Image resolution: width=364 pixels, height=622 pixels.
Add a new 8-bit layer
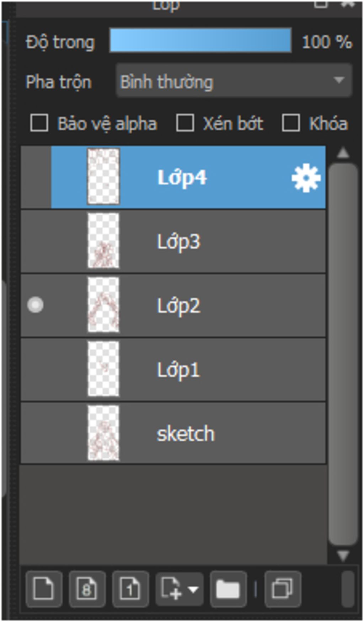87,589
